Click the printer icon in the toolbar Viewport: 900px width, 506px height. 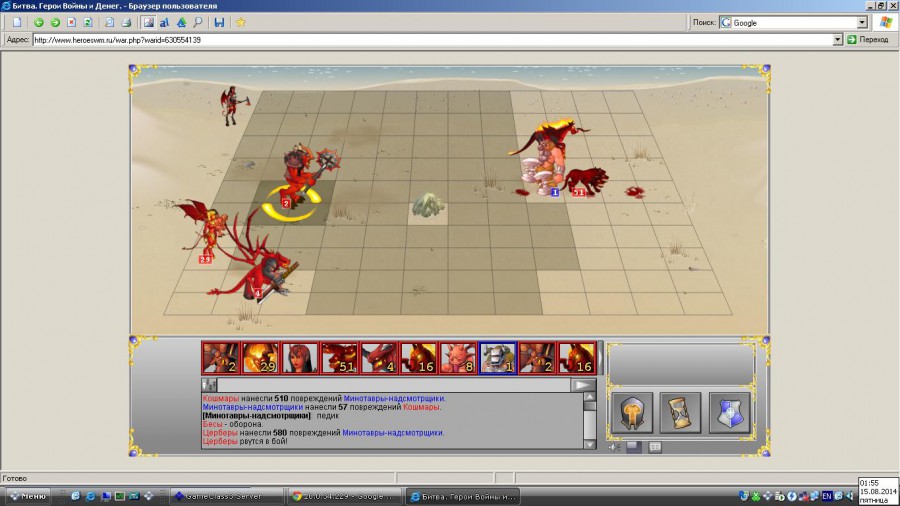pos(126,22)
